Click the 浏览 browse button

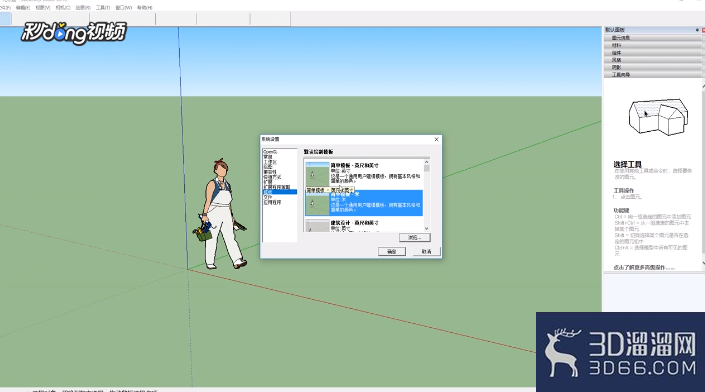click(x=415, y=237)
